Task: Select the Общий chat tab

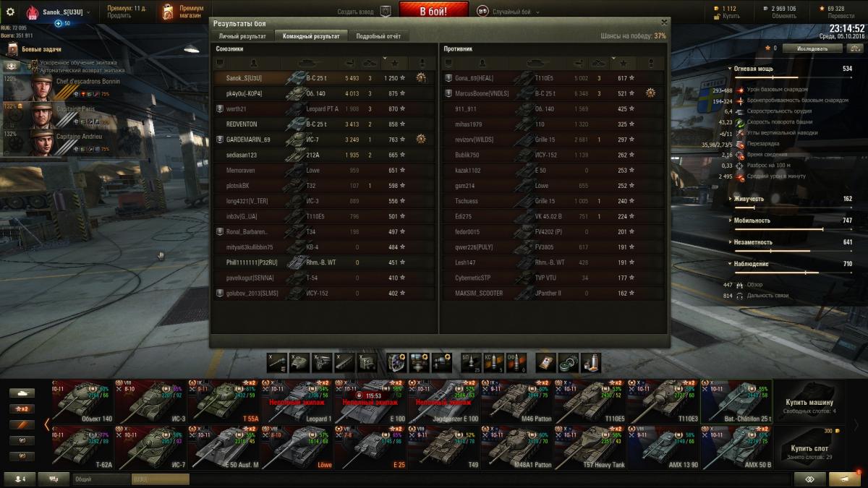Action: 101,479
